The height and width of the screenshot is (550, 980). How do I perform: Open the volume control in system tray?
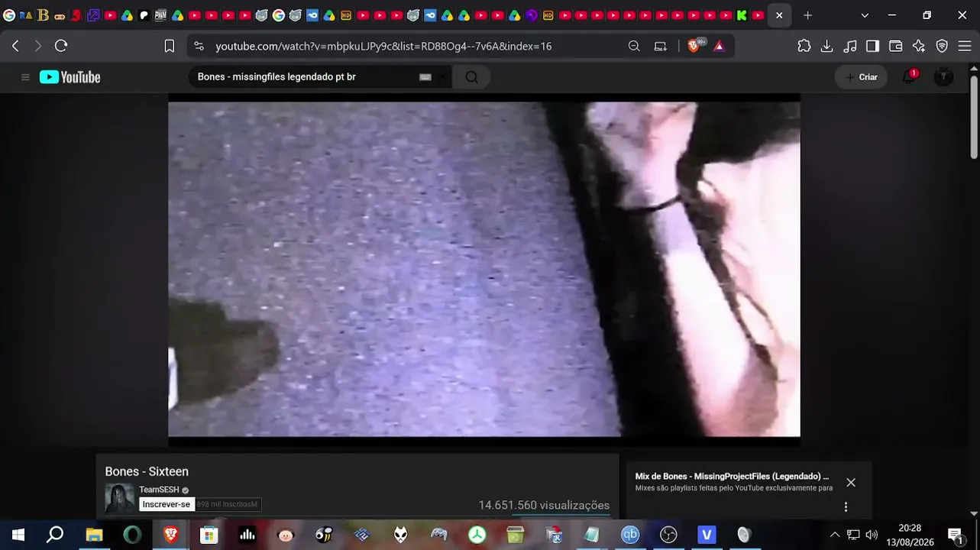tap(872, 535)
